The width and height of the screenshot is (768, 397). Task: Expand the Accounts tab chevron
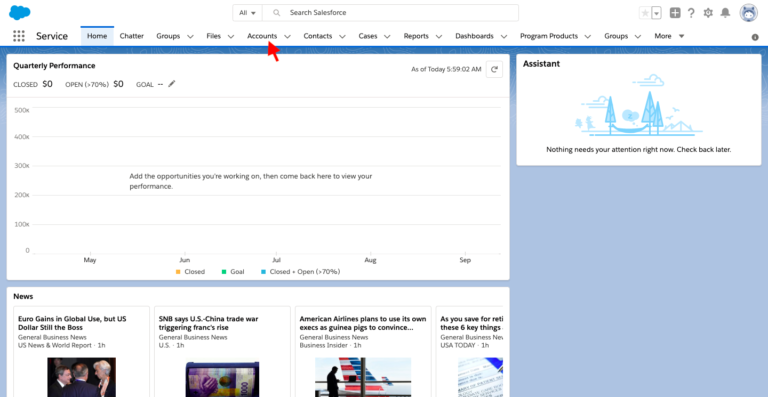(x=288, y=36)
